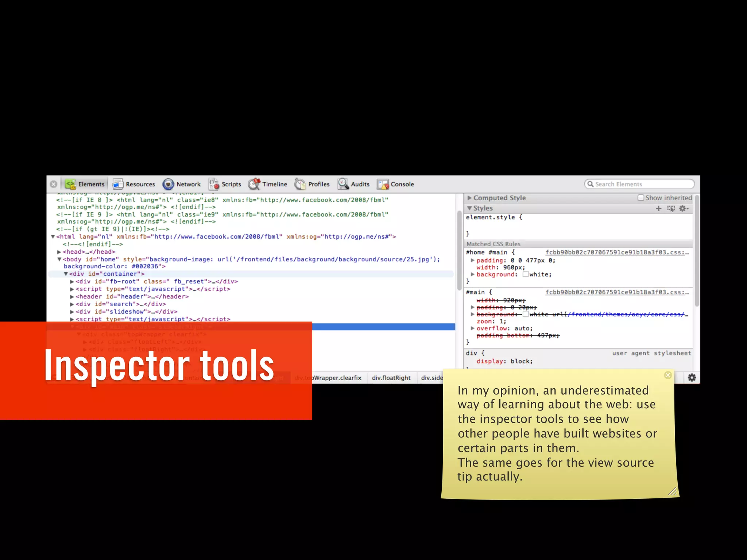Expand the padding property in #home #main
Screen dimensions: 747x560
coord(473,260)
